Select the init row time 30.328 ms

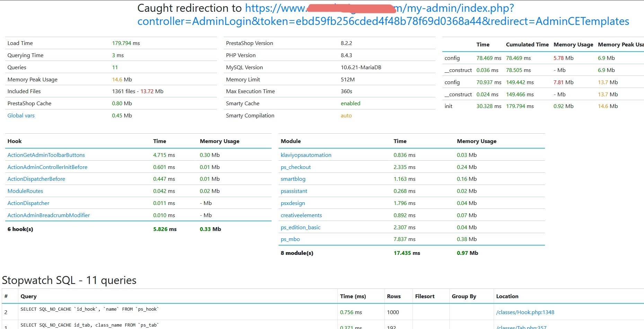coord(489,106)
